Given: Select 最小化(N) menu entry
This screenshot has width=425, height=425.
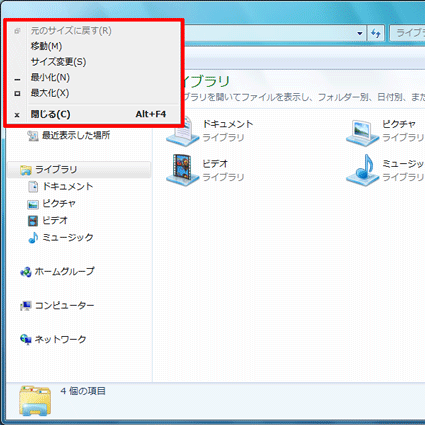Looking at the screenshot, I should coord(50,77).
